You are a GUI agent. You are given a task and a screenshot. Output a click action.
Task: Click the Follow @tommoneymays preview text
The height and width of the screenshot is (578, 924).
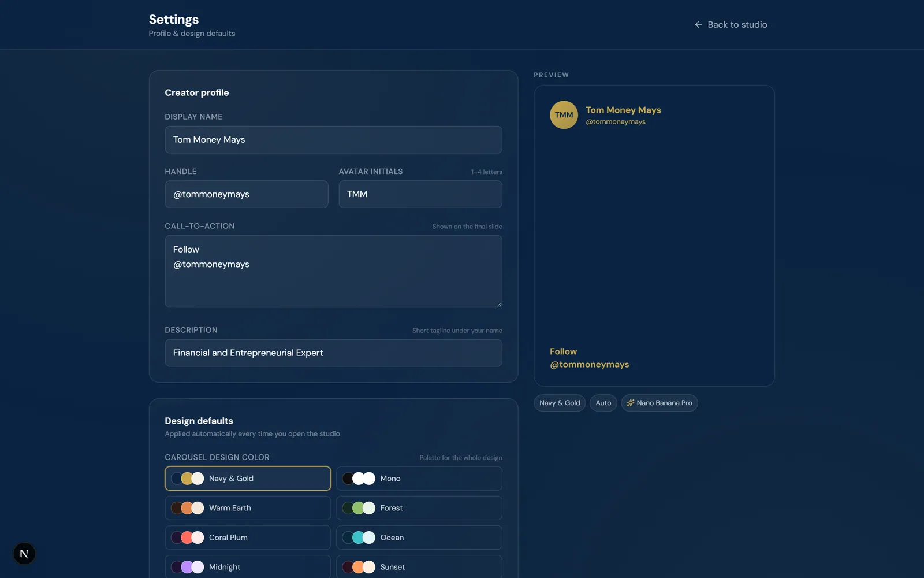(589, 358)
